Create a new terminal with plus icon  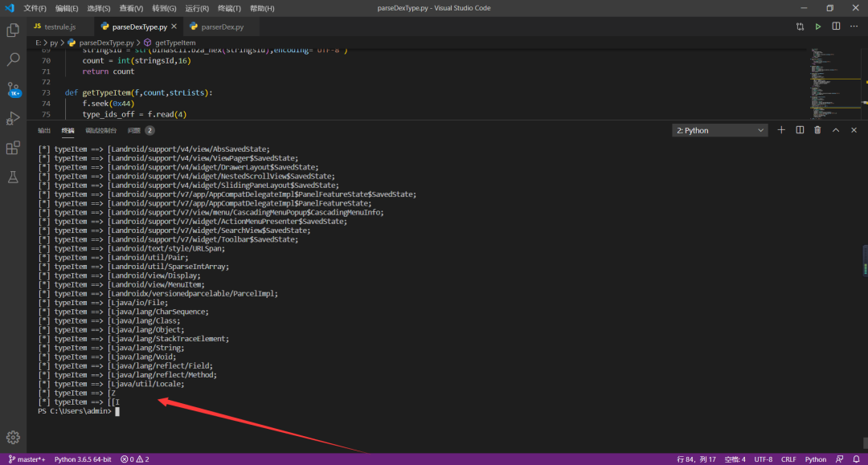pyautogui.click(x=781, y=130)
